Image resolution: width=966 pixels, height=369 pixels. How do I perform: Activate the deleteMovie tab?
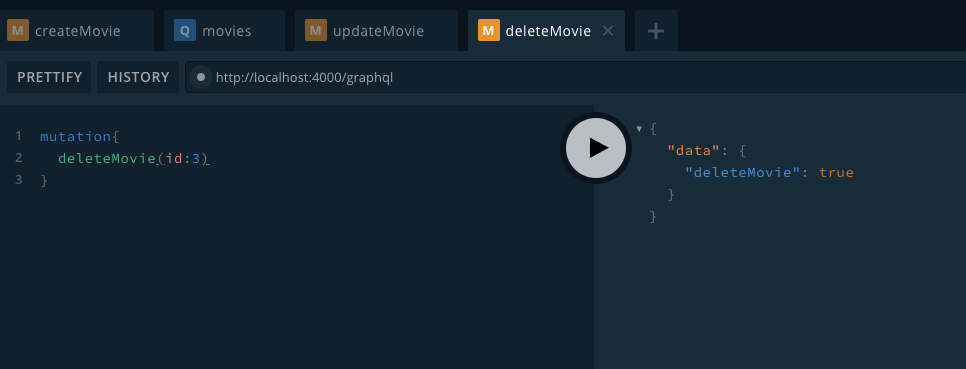pos(546,30)
